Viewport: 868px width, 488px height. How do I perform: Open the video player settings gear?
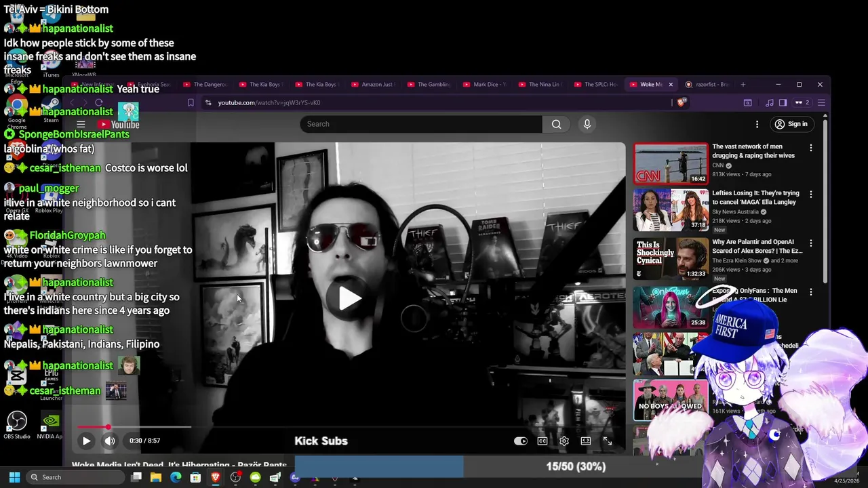pos(564,441)
